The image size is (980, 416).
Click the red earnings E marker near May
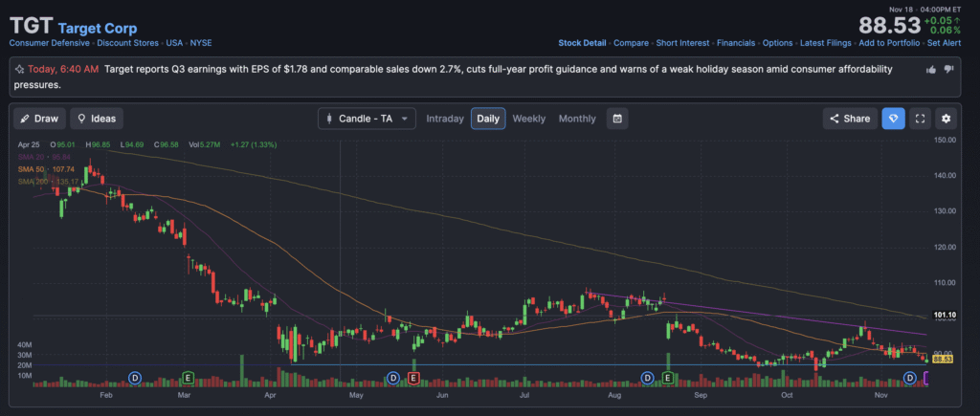(413, 378)
